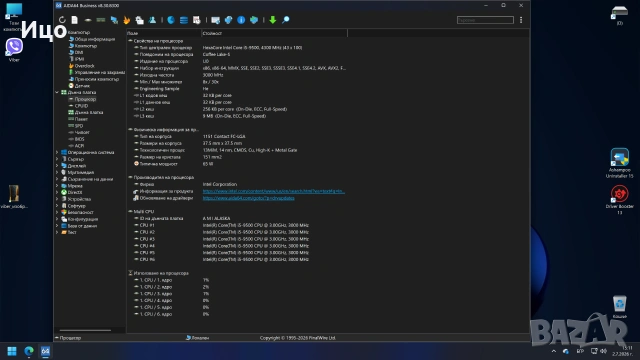The image size is (640, 360).
Task: Collapse the motherboard tree node
Action: (57, 92)
